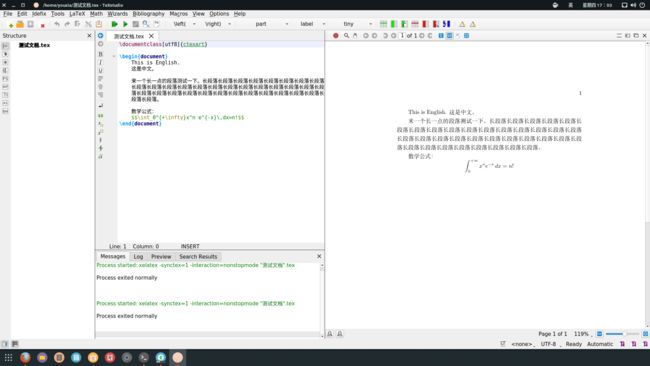The width and height of the screenshot is (650, 366).
Task: Click the PDF page number field
Action: (402, 36)
